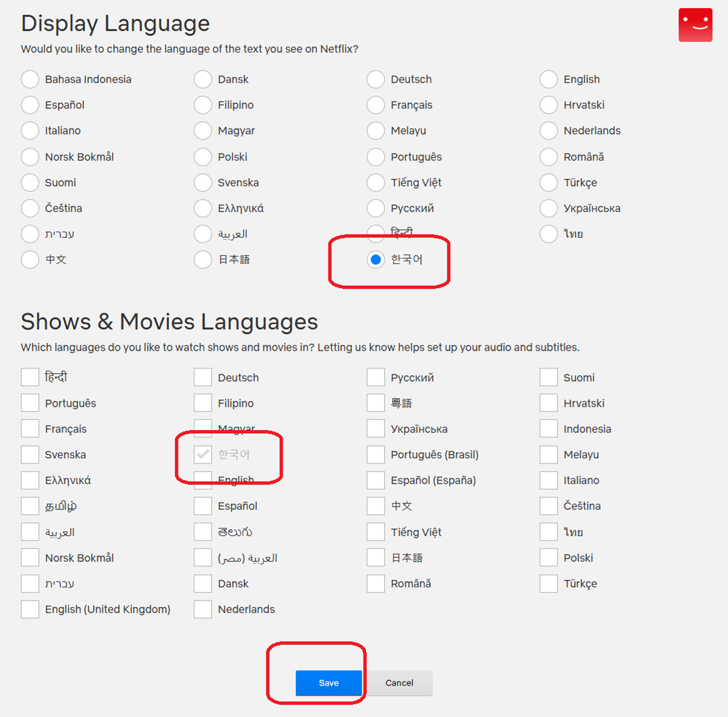This screenshot has width=728, height=717.
Task: Pick 中文 as display language
Action: click(30, 259)
